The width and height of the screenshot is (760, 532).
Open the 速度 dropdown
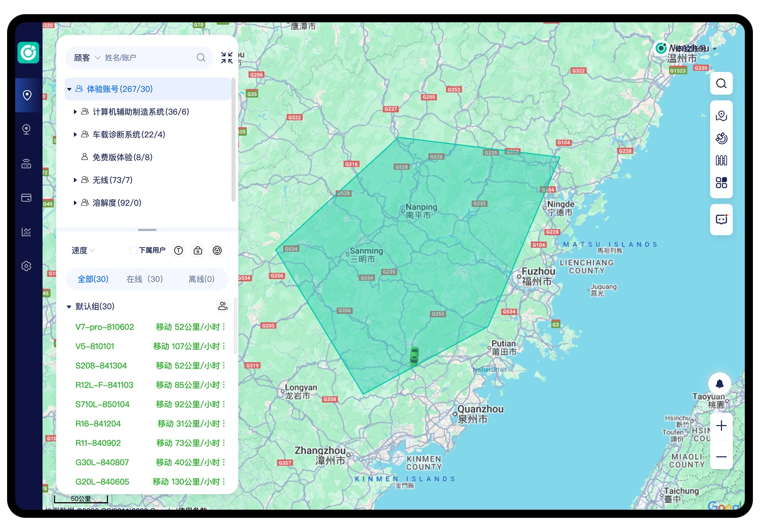click(83, 250)
